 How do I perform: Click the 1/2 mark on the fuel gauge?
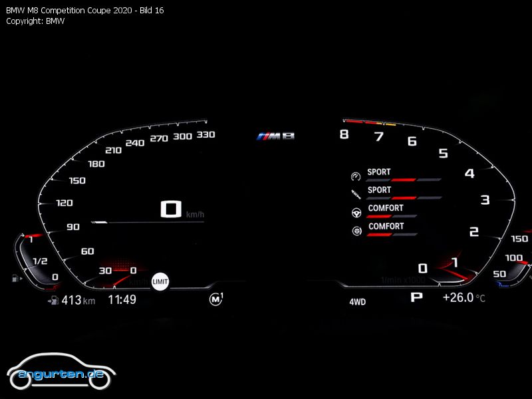[x=40, y=261]
